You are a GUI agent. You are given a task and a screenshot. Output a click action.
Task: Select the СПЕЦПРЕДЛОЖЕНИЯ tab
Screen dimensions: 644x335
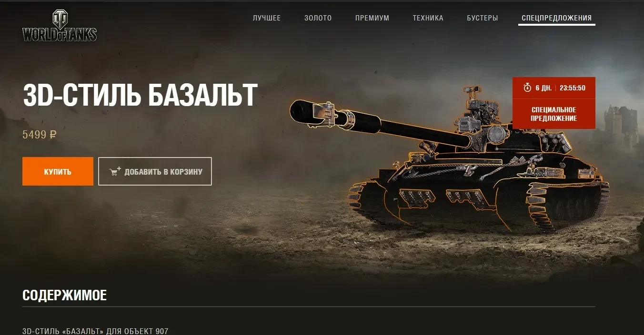[x=556, y=18]
